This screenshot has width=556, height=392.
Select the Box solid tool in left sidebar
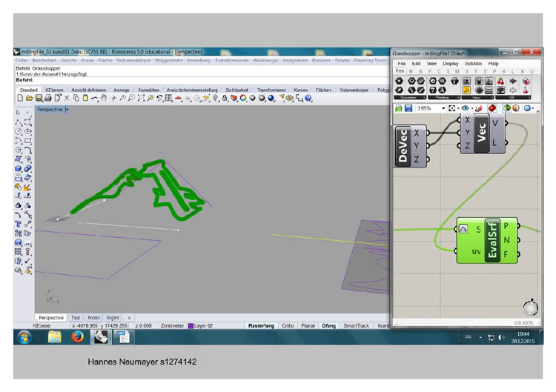coord(19,169)
